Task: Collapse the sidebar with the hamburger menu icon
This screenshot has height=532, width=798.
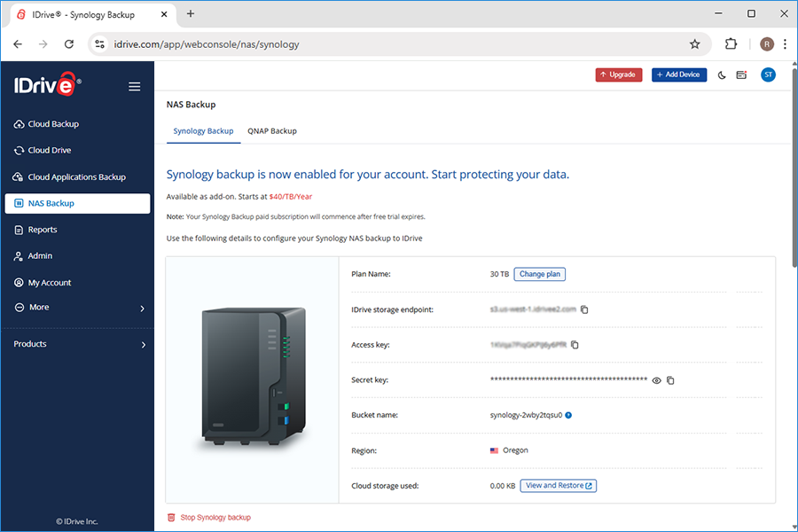Action: pyautogui.click(x=135, y=87)
